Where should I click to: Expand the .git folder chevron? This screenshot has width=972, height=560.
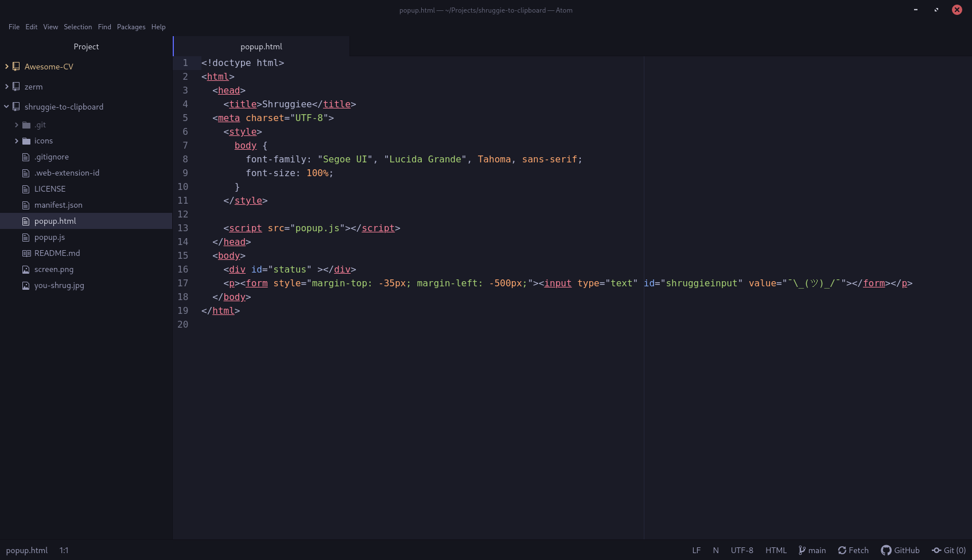point(17,125)
